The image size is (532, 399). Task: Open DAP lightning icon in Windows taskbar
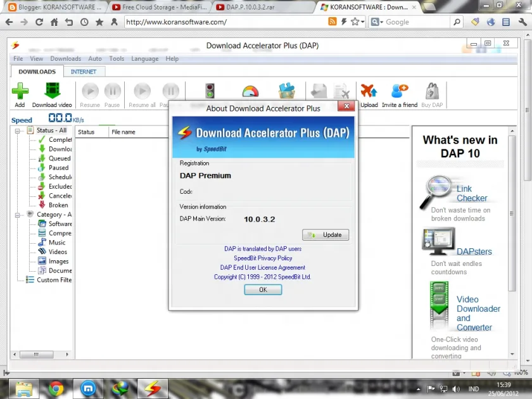click(x=153, y=389)
